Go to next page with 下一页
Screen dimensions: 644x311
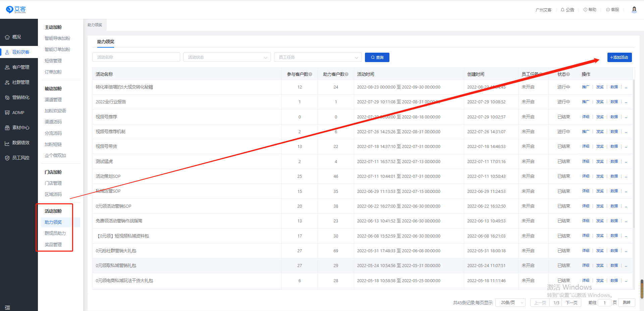pos(572,303)
